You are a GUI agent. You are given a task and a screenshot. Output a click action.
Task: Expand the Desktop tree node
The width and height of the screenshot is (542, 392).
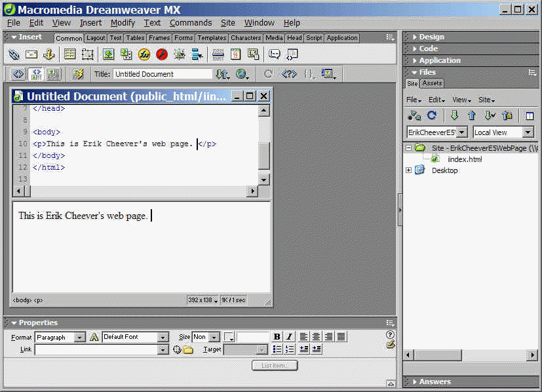(408, 170)
